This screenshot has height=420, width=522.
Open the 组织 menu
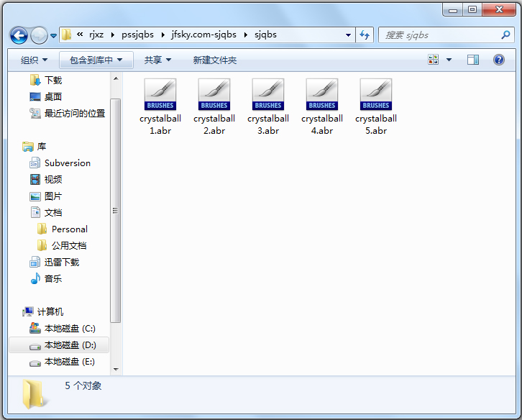pyautogui.click(x=34, y=60)
